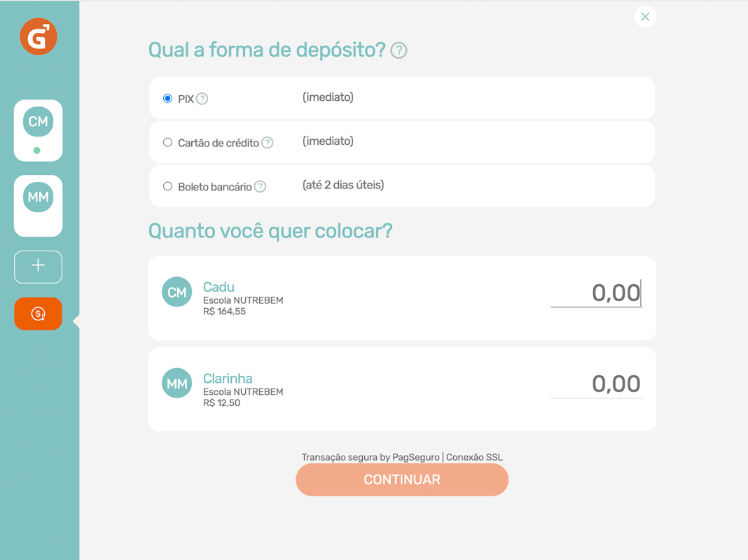Select the PIX radio option
Screen dimensions: 748x560
pos(167,98)
